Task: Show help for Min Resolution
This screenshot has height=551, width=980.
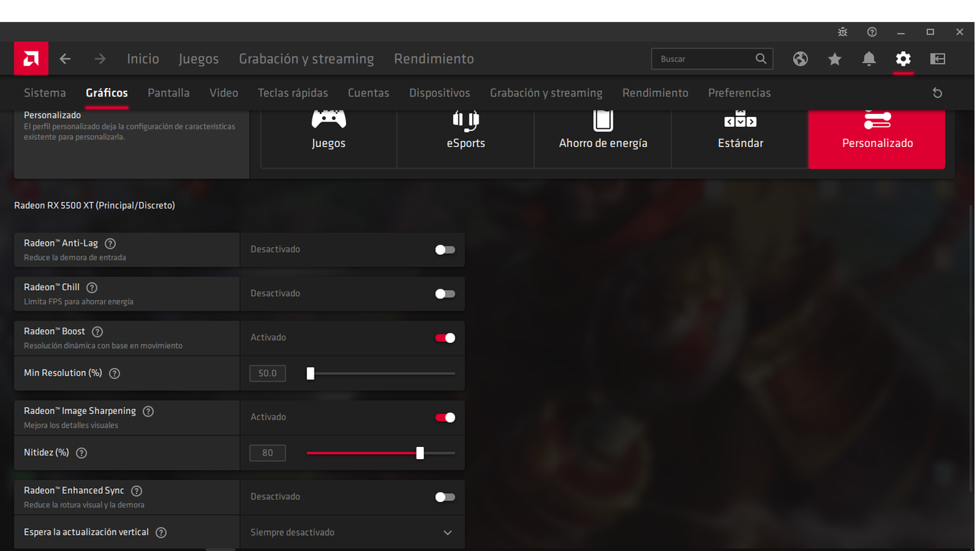Action: [x=115, y=373]
